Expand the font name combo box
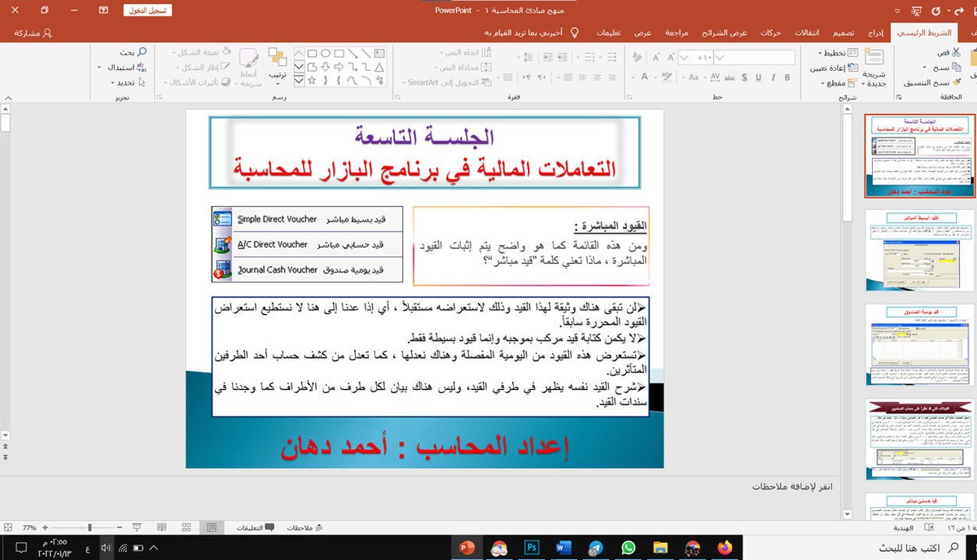Viewport: 977px width, 560px height. 720,57
